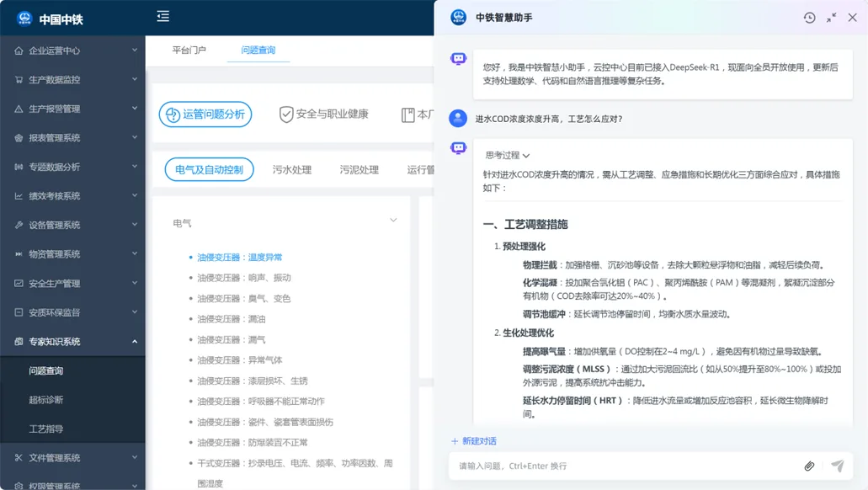This screenshot has width=868, height=490.
Task: Collapse the 电气 section chevron
Action: [x=393, y=221]
